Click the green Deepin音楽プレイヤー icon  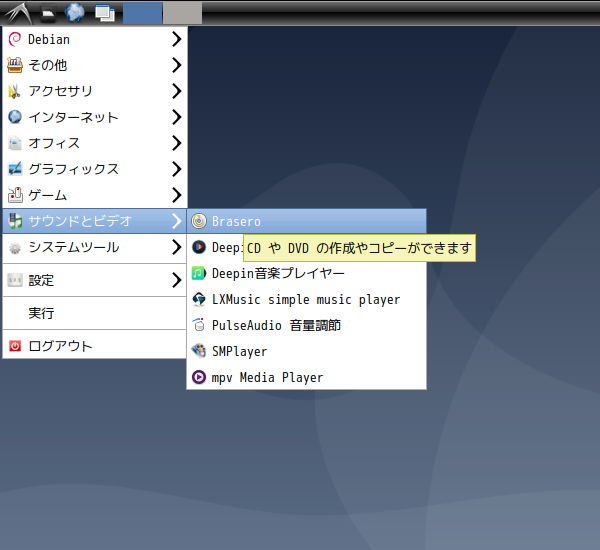tap(199, 273)
